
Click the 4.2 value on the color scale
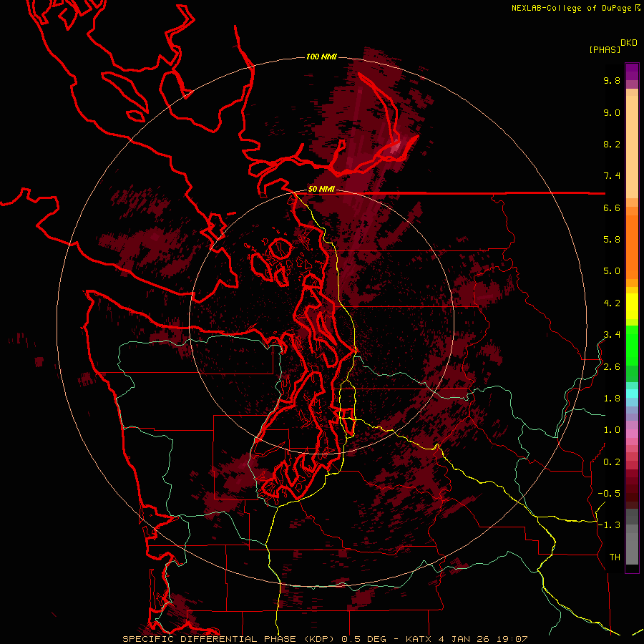[612, 303]
